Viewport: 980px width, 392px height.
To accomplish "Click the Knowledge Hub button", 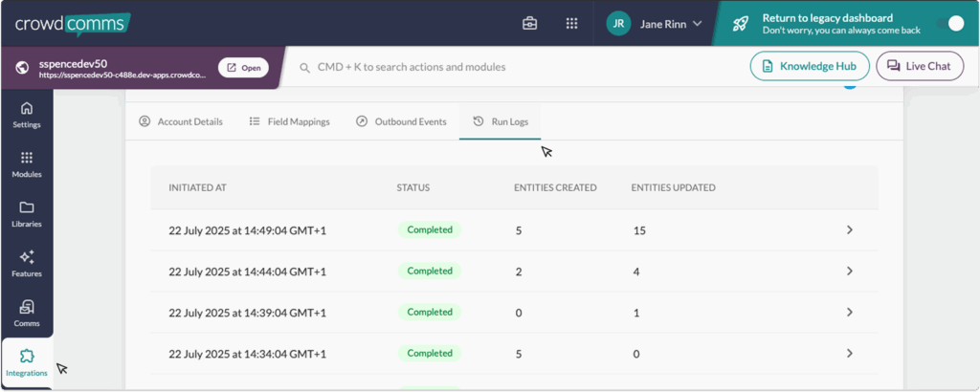I will pyautogui.click(x=809, y=66).
